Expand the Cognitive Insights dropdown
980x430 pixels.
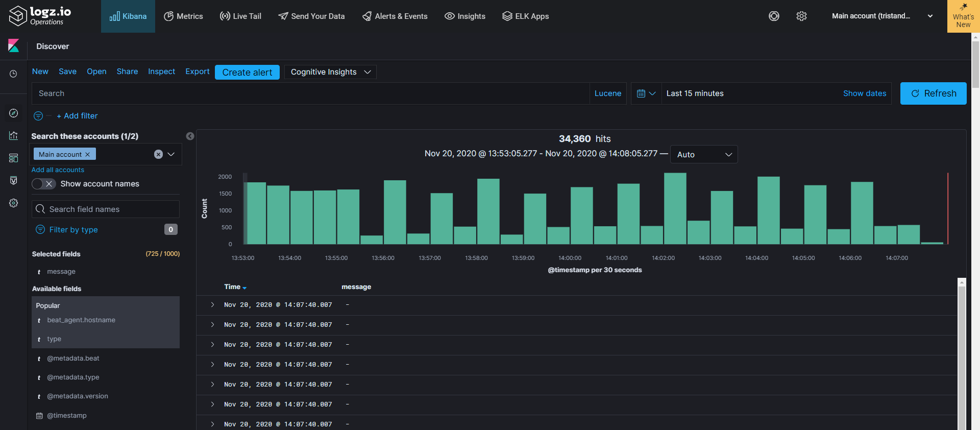coord(330,72)
